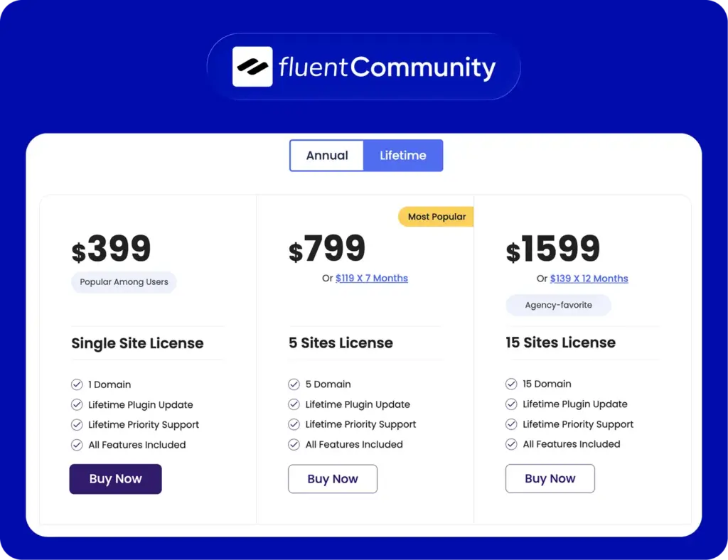Click the checkmark next to 'All Features Included' under 15 Sites

coord(511,444)
